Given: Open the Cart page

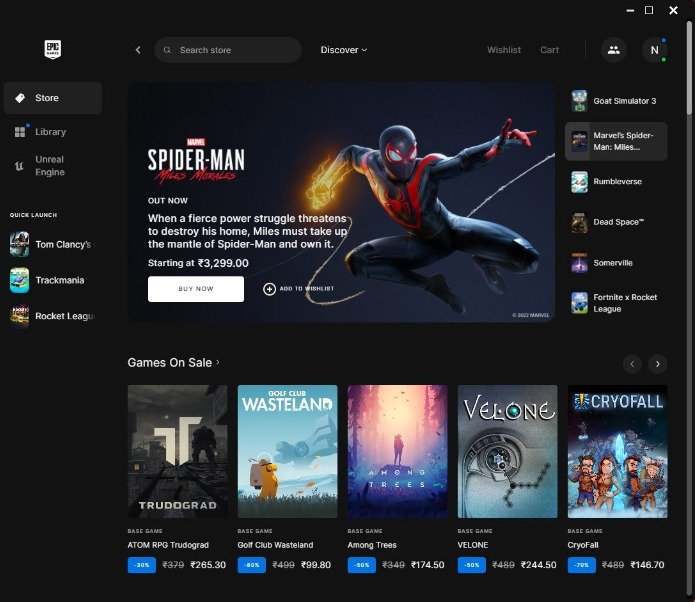Looking at the screenshot, I should 549,50.
